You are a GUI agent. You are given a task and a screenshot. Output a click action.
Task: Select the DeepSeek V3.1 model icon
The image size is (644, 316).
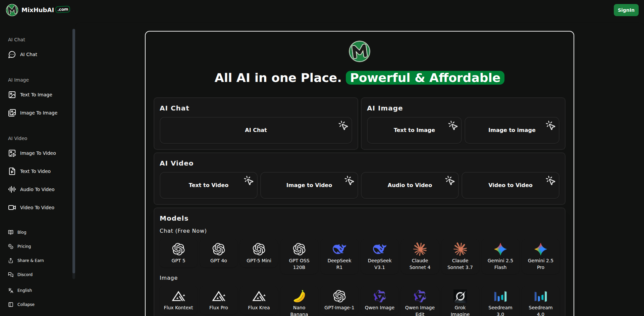point(380,249)
